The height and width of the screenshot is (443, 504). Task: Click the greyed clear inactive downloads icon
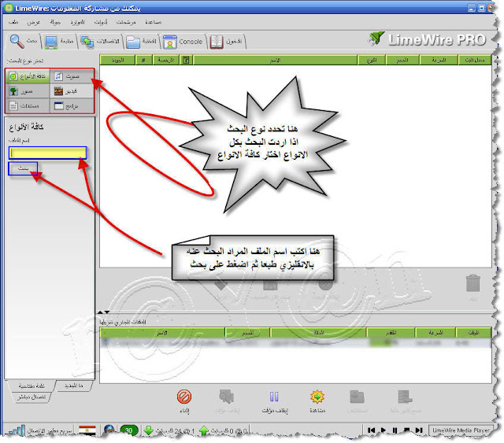tap(405, 397)
